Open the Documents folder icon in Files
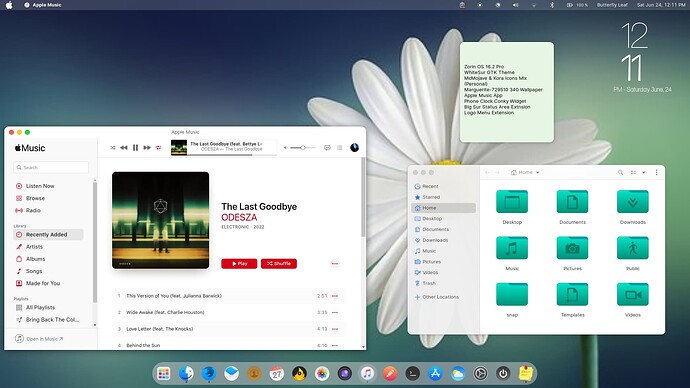The height and width of the screenshot is (388, 690). (572, 202)
